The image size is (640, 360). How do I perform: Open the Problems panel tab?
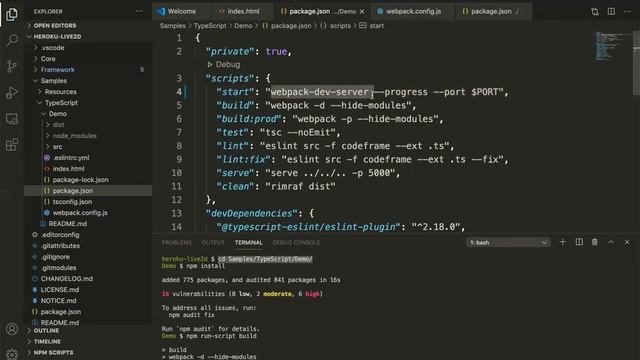(177, 242)
